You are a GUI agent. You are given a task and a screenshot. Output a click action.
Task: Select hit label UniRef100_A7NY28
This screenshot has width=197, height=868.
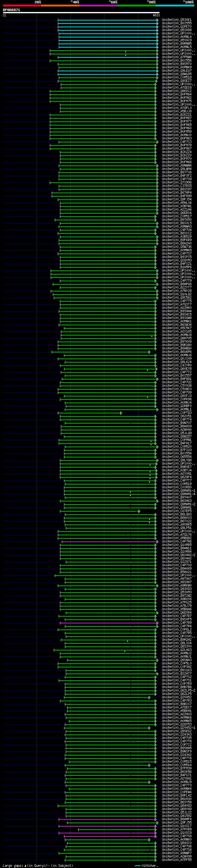(176, 291)
